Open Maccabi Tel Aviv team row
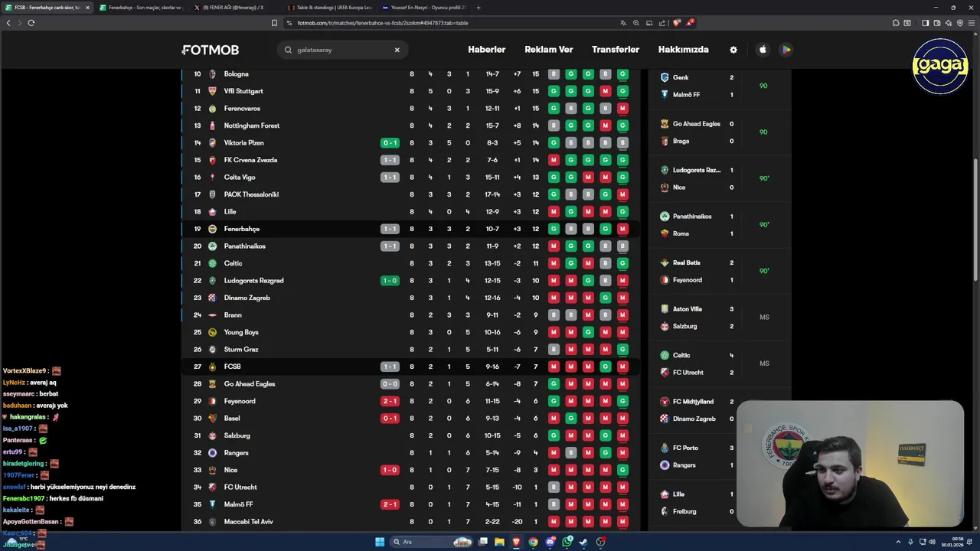 click(x=411, y=522)
